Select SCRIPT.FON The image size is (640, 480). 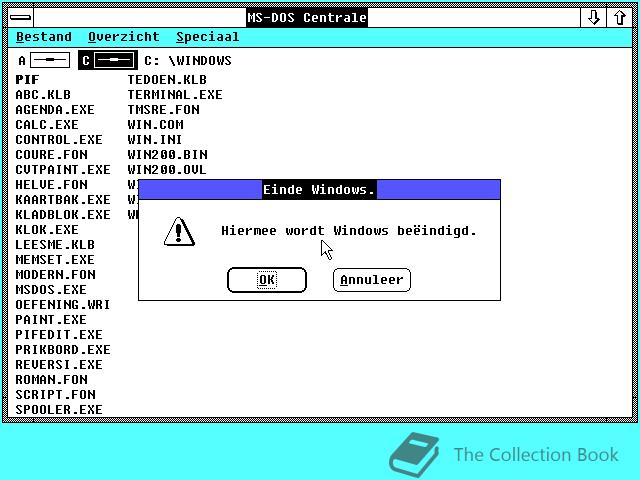click(55, 395)
